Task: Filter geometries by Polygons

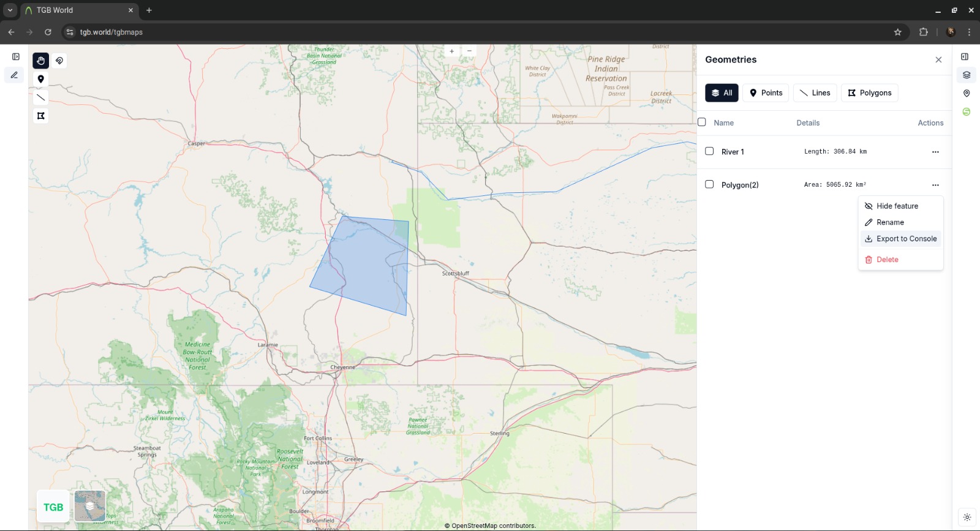Action: tap(869, 93)
